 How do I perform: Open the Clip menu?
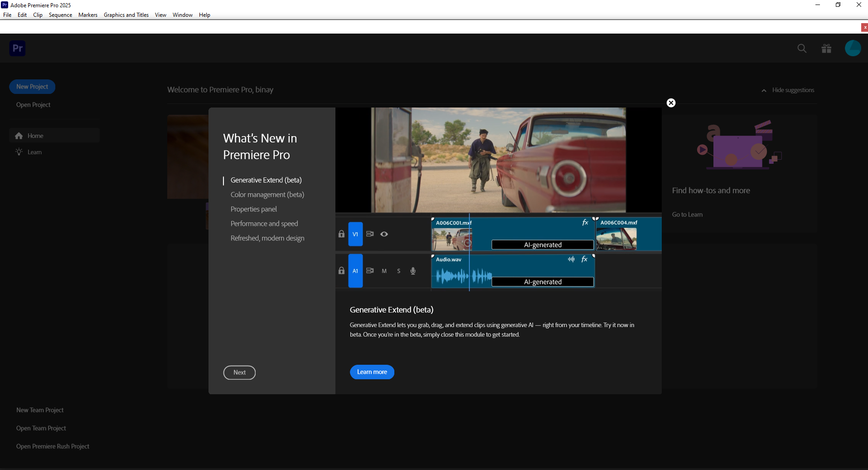click(x=38, y=15)
